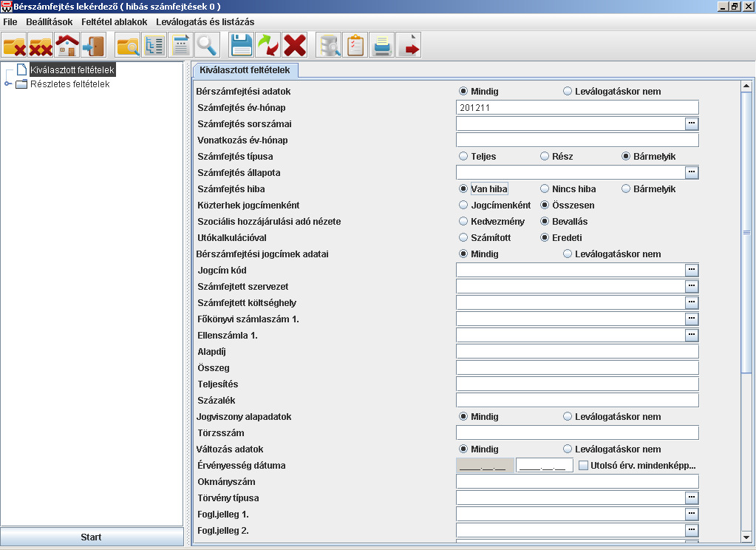The image size is (756, 550).
Task: Select Kedvezmény for Szociális hozzájárulási adó
Action: pyautogui.click(x=463, y=222)
